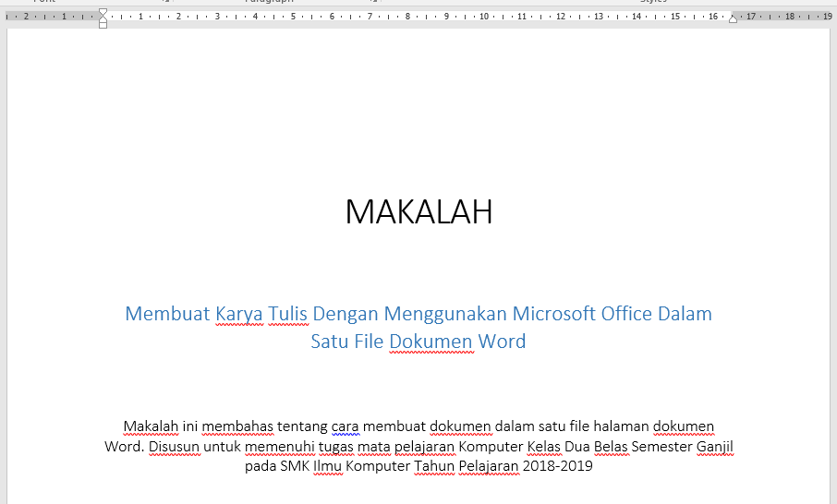837x504 pixels.
Task: Click the word "Office" in subtitle
Action: tap(626, 314)
